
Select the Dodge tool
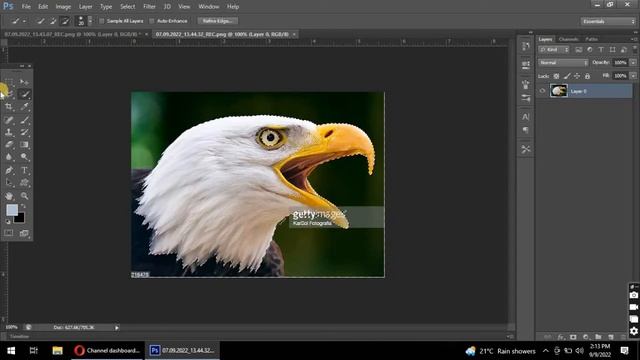click(x=24, y=157)
